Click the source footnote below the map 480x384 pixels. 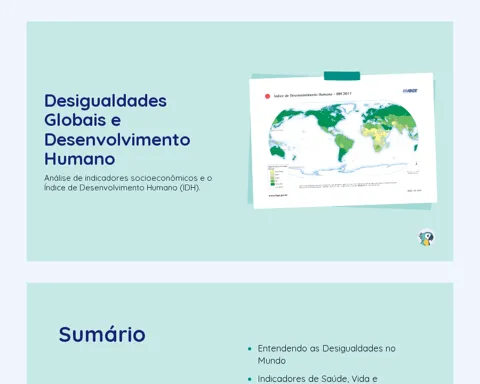pos(348,185)
